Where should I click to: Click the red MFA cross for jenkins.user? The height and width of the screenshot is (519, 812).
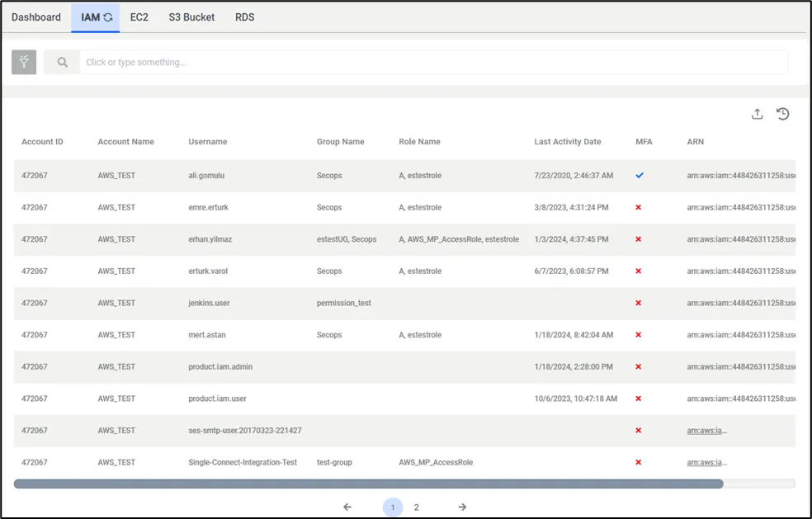[x=639, y=303]
